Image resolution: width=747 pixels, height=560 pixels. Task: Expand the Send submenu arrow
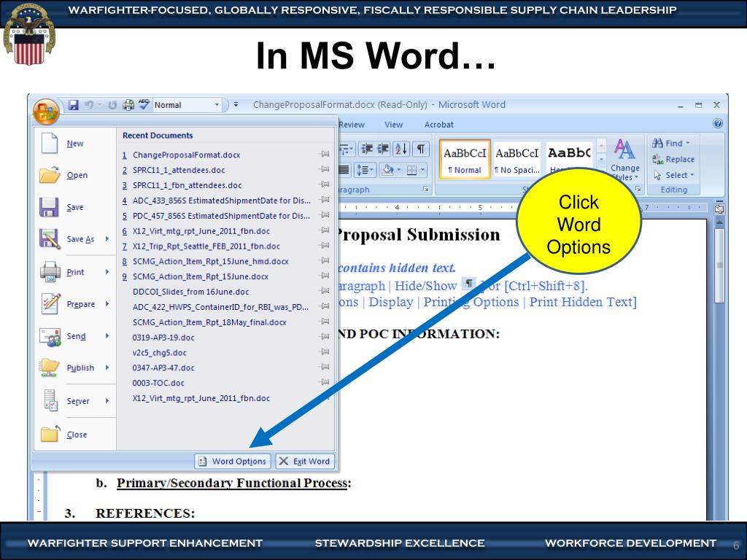tap(107, 335)
